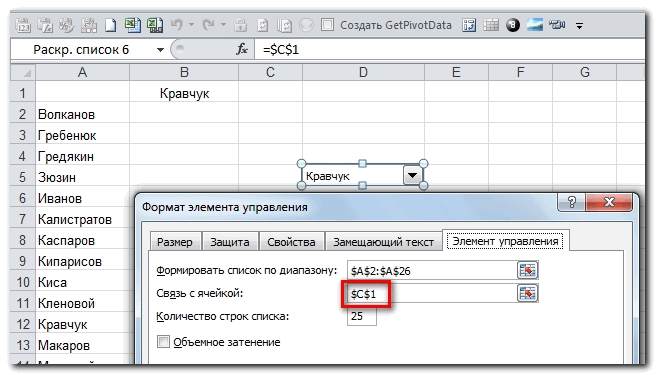Open Customize Quick Access Toolbar dropdown
This screenshot has height=375, width=656.
pos(579,26)
